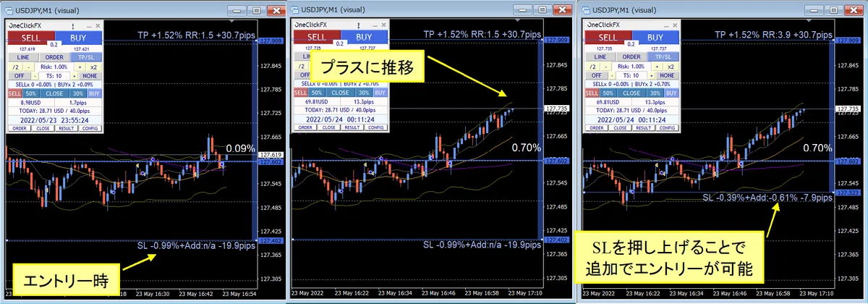The width and height of the screenshot is (868, 304).
Task: Open the ORDER tab in left window's top row
Action: click(x=54, y=57)
